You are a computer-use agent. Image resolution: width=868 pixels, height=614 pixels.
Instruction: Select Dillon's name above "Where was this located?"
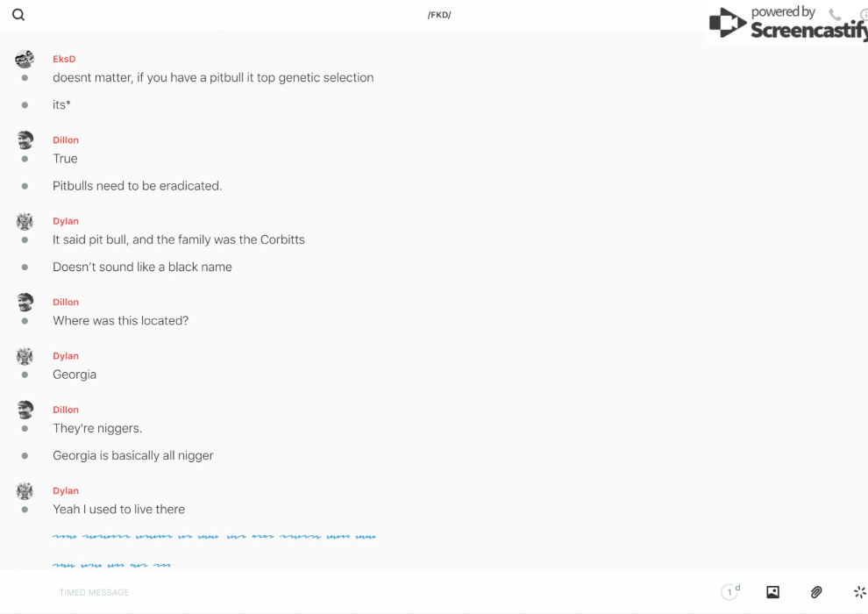point(66,302)
